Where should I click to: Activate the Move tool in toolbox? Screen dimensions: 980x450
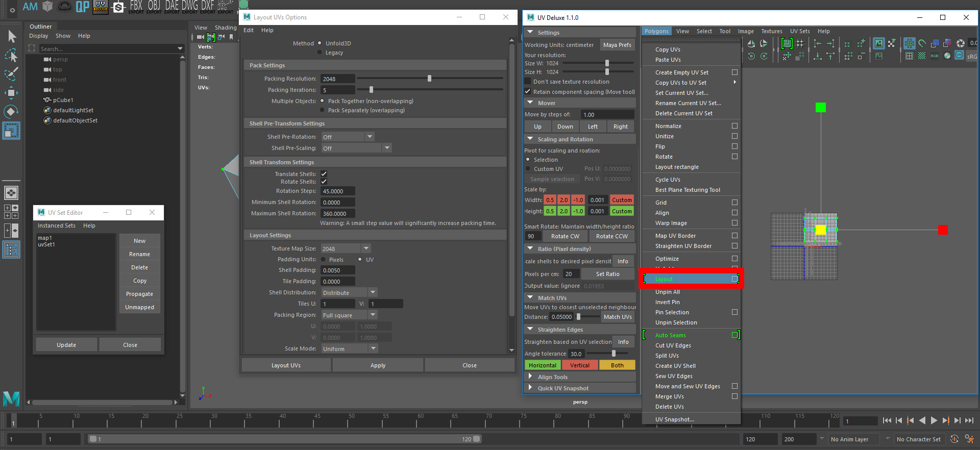pos(11,93)
